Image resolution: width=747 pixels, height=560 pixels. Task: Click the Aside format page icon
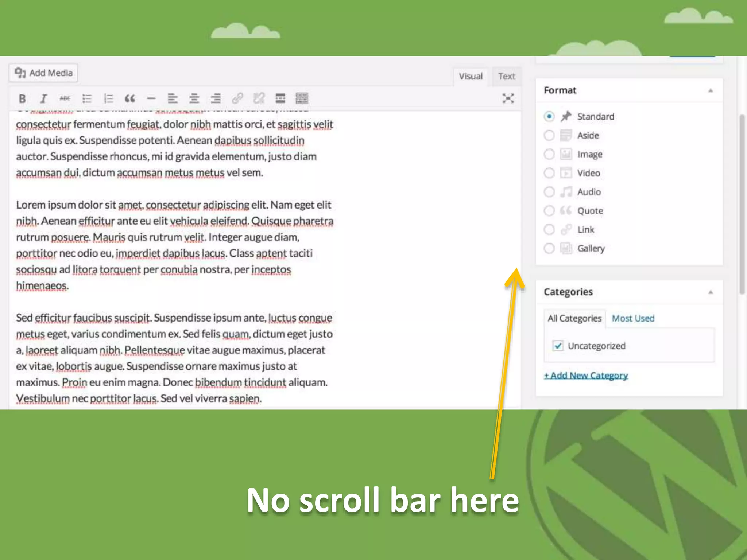[566, 136]
